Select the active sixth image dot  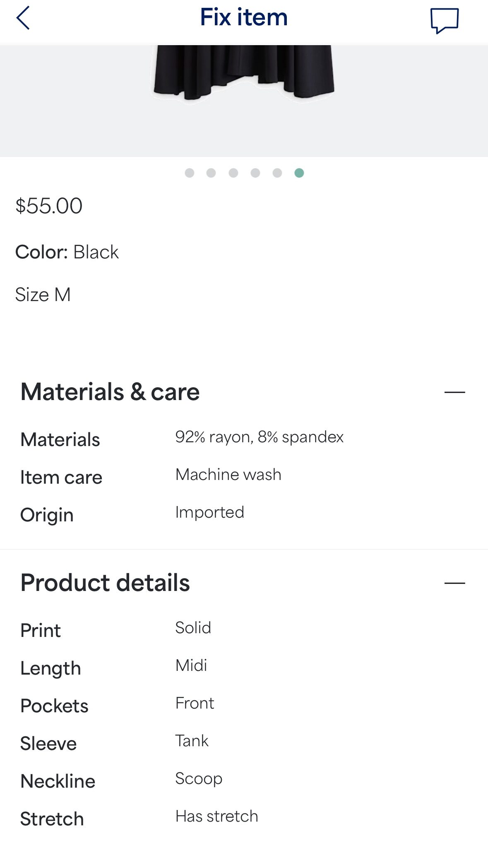pos(299,173)
